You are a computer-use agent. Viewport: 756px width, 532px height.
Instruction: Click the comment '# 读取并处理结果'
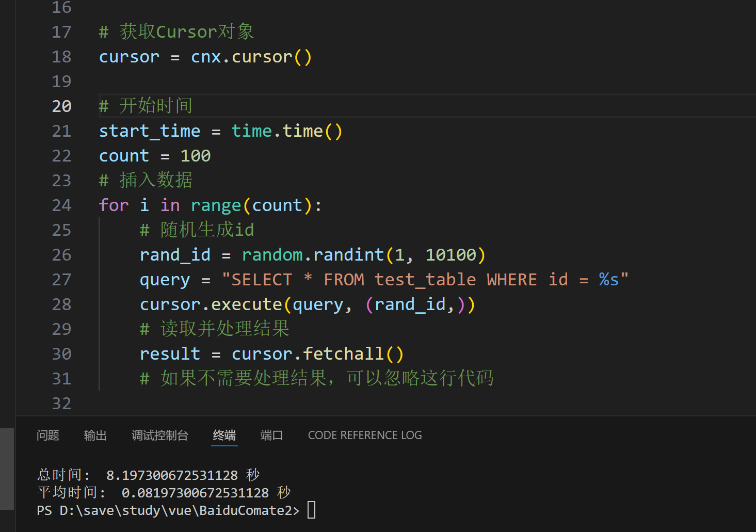tap(215, 329)
